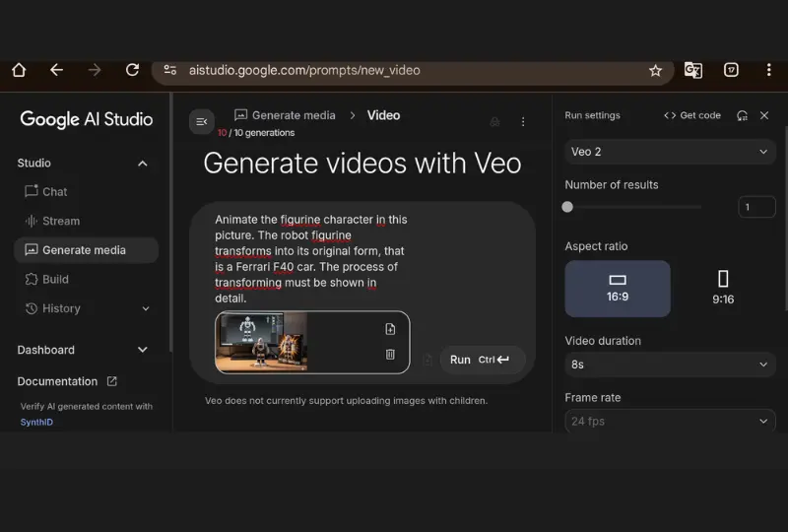Reload the AI Studio page
Image resolution: width=788 pixels, height=532 pixels.
[x=132, y=70]
